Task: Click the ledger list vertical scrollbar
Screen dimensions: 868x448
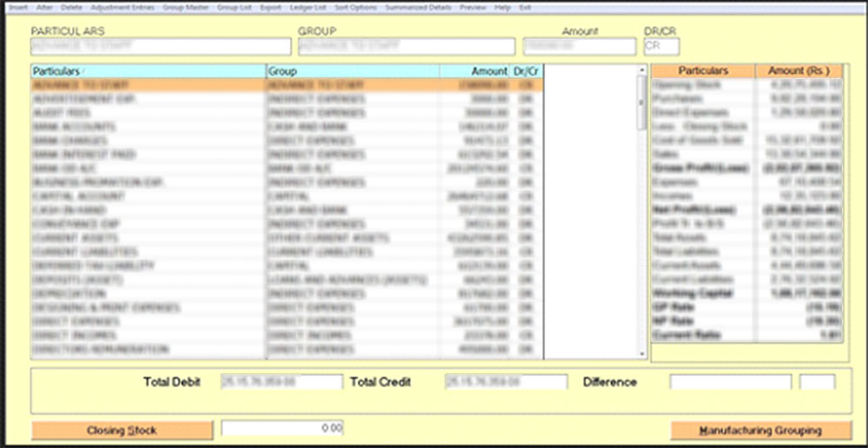Action: tap(642, 208)
